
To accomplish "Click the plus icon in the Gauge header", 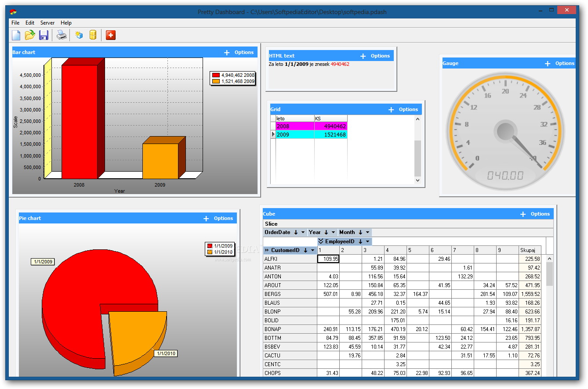I will click(x=548, y=63).
